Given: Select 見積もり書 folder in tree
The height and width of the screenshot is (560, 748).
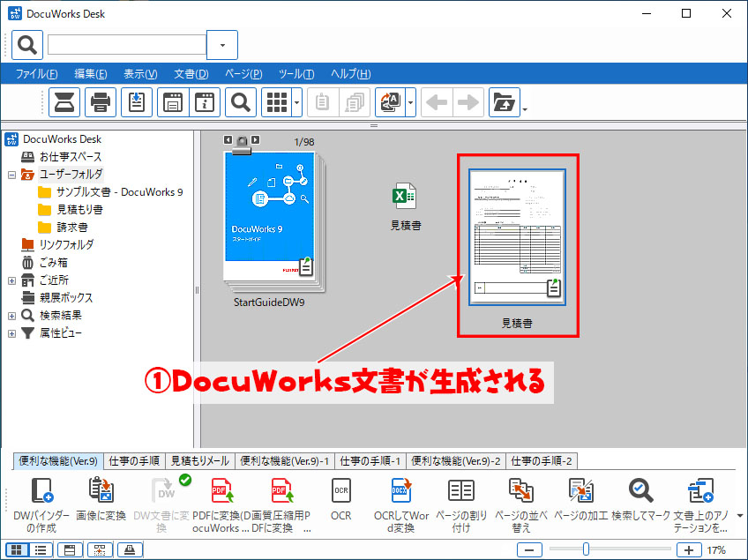Looking at the screenshot, I should pos(79,210).
